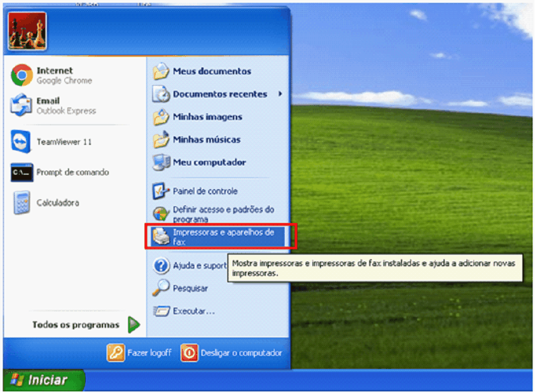Screen dimensions: 535x392
Task: Click the Iniciar start button
Action: point(44,381)
